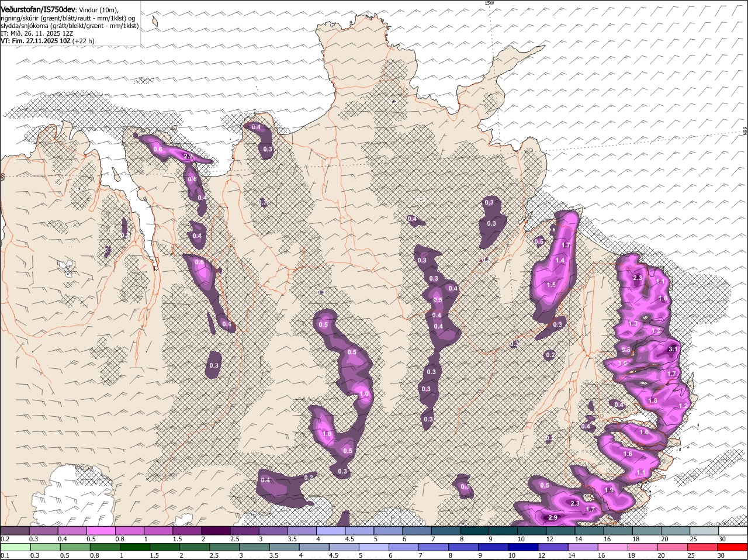Click the Veðurstofan/IS750dev title text

click(39, 9)
